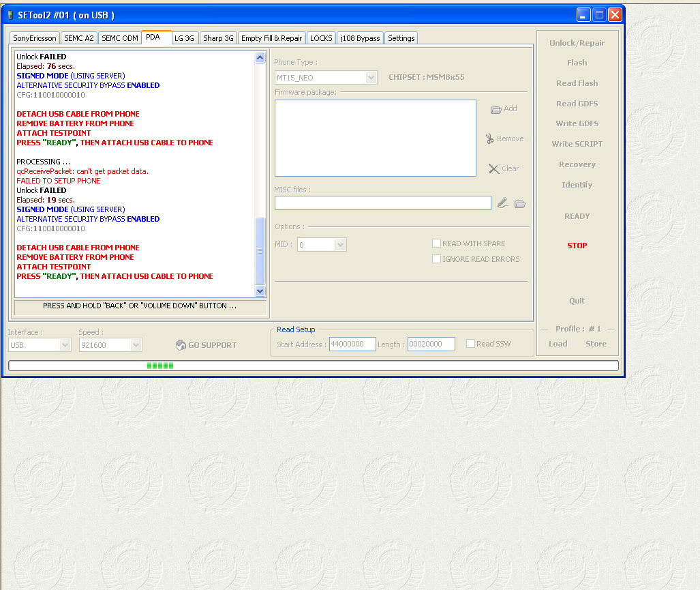700x590 pixels.
Task: Click the MISC files text field
Action: (x=382, y=203)
